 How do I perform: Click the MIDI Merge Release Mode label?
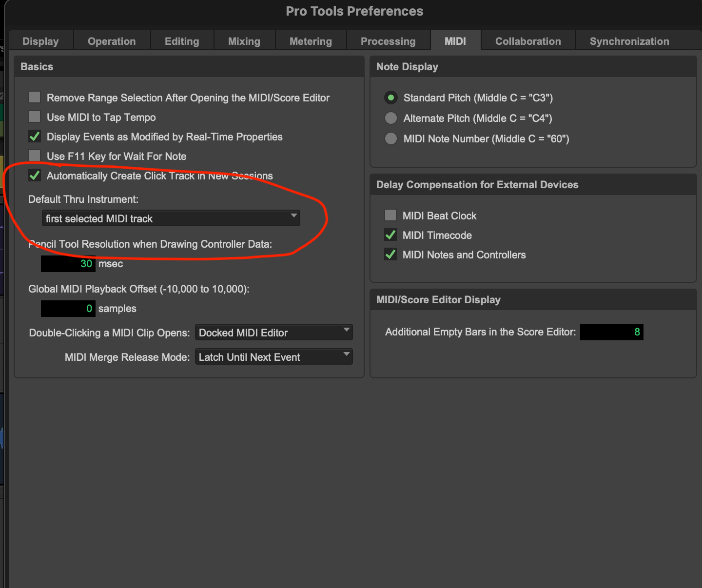[127, 357]
